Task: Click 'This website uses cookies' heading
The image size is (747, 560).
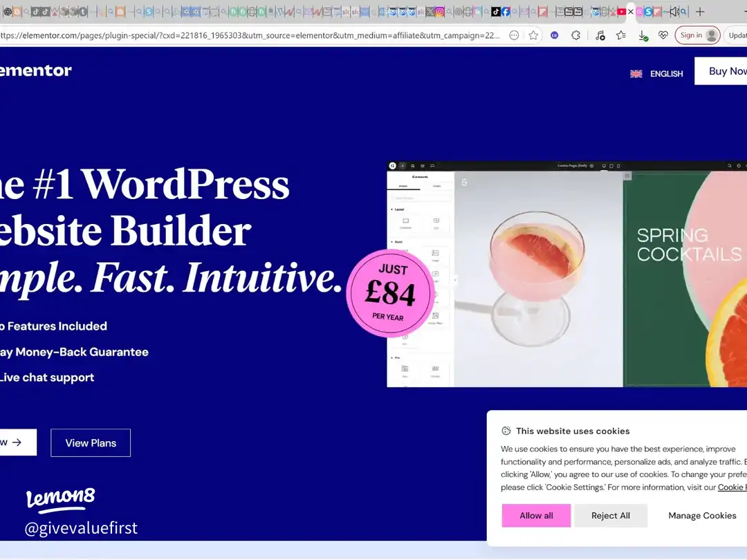Action: [573, 431]
